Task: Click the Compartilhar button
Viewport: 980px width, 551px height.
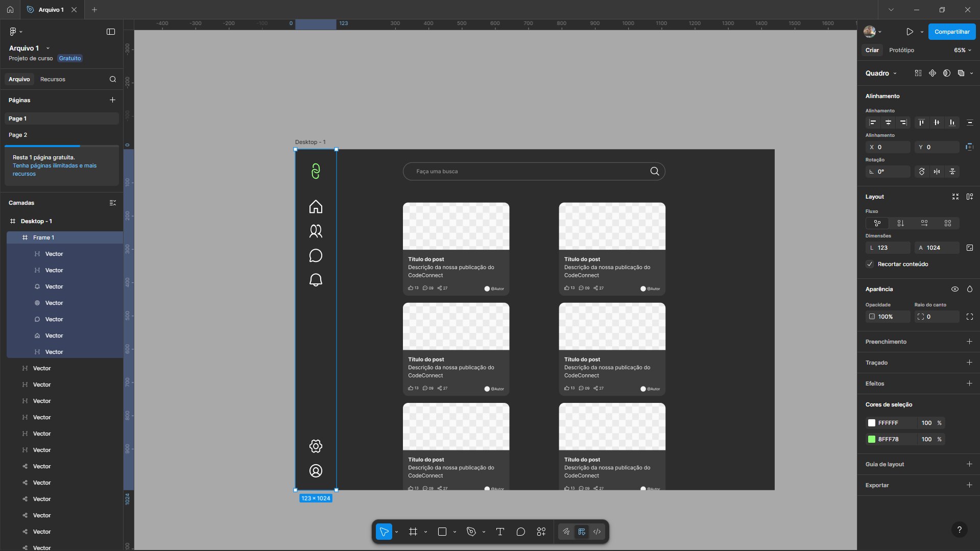Action: (x=952, y=32)
